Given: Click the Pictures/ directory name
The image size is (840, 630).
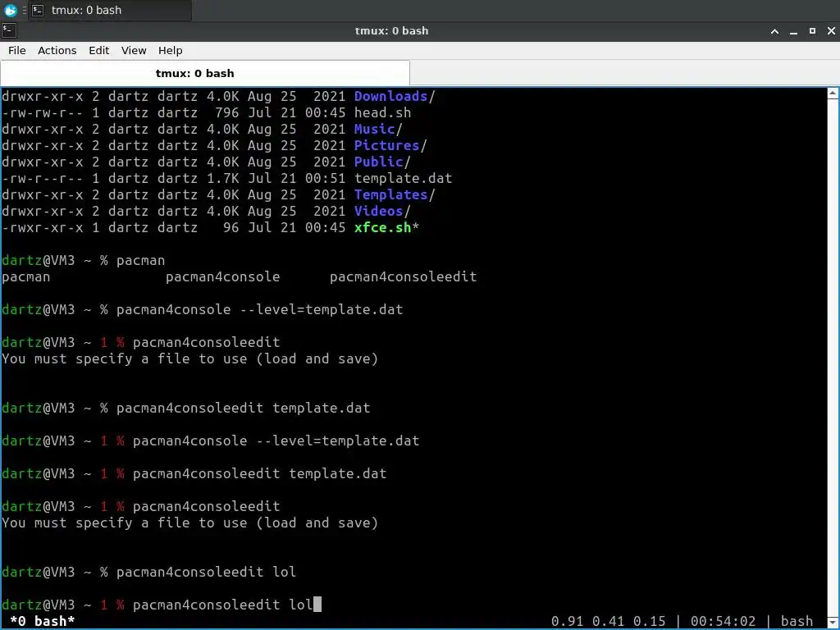Looking at the screenshot, I should tap(390, 146).
